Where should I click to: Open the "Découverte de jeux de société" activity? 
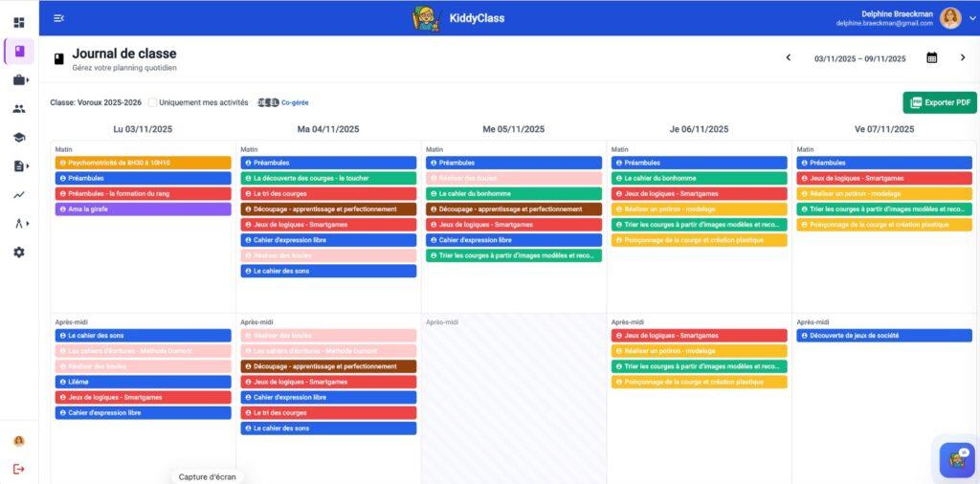(883, 336)
